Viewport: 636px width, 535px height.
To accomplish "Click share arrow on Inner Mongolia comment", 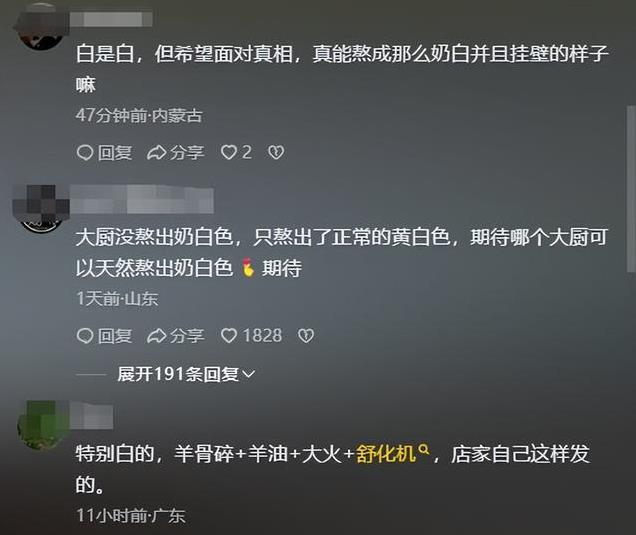I will point(156,153).
